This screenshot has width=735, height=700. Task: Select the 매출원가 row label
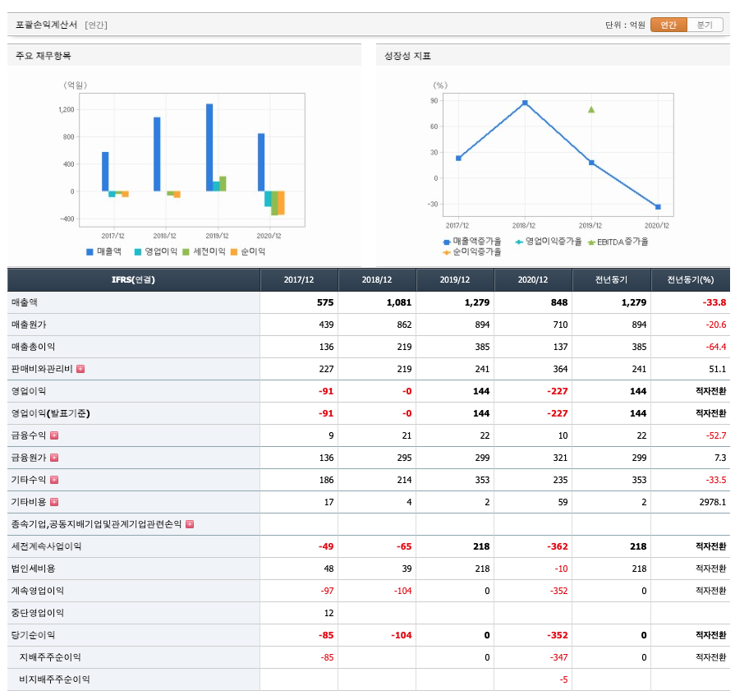tap(29, 325)
